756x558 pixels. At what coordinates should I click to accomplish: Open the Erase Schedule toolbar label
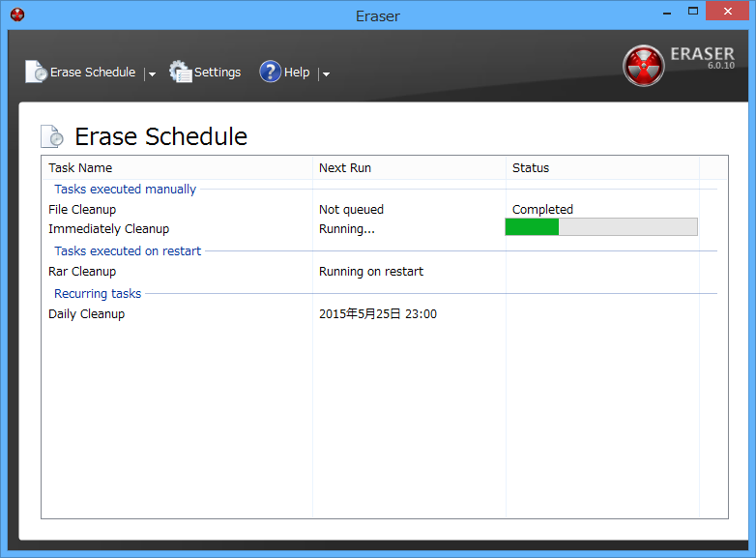(x=93, y=73)
